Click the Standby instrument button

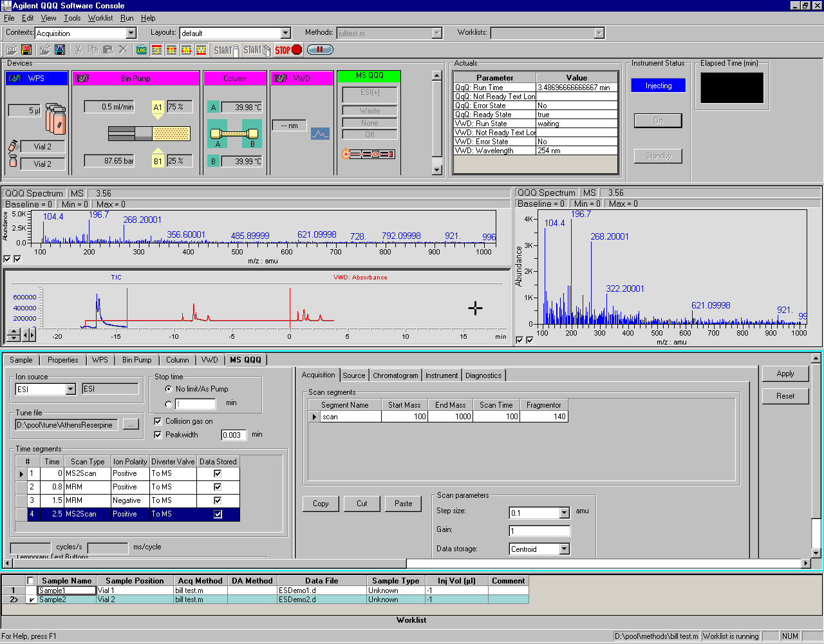coord(658,156)
